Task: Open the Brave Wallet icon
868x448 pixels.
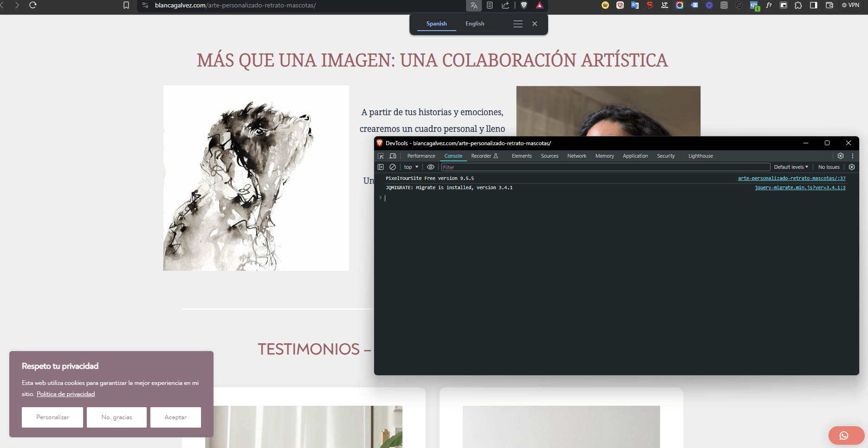Action: (x=829, y=5)
